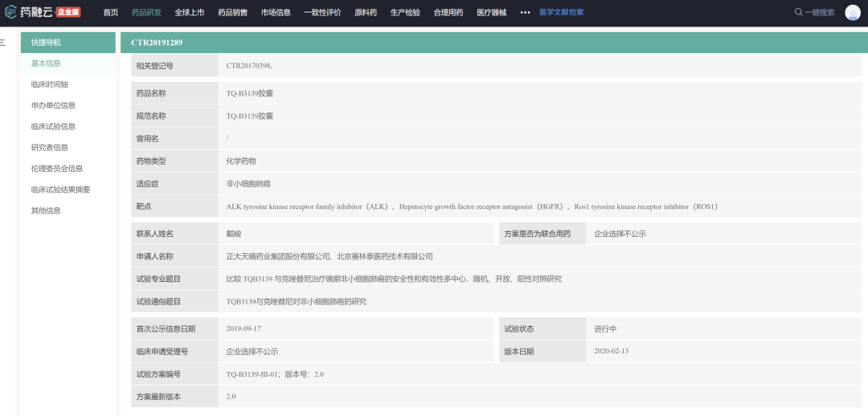The width and height of the screenshot is (868, 416).
Task: Jump to 临床时间轴 section
Action: pos(50,84)
